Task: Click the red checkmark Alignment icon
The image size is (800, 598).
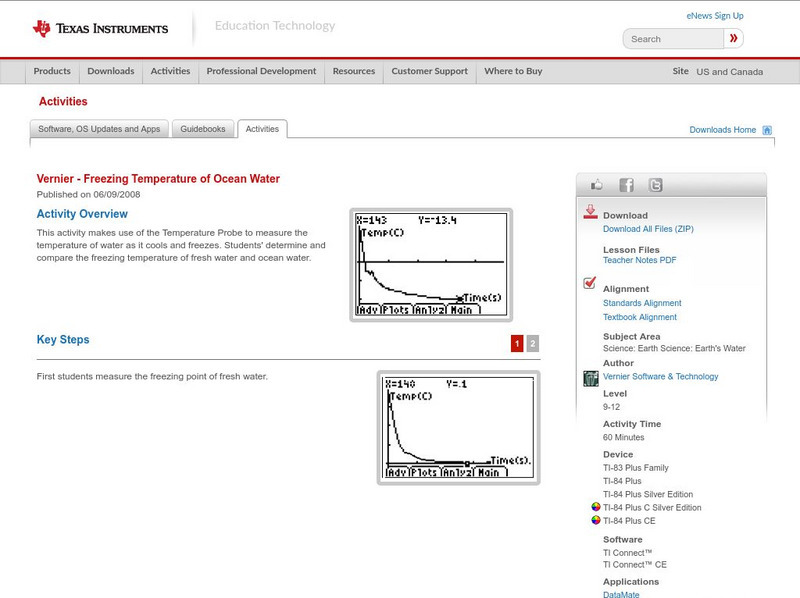Action: coord(590,284)
